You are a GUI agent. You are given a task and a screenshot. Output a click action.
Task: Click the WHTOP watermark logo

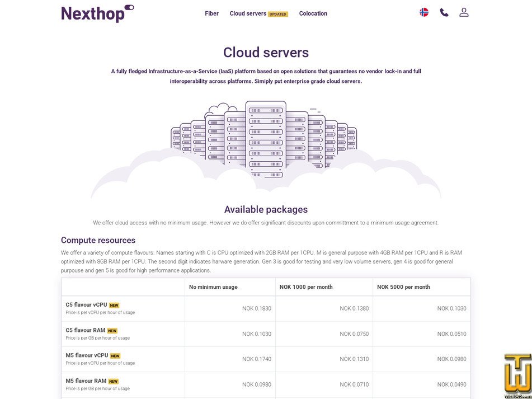518,376
